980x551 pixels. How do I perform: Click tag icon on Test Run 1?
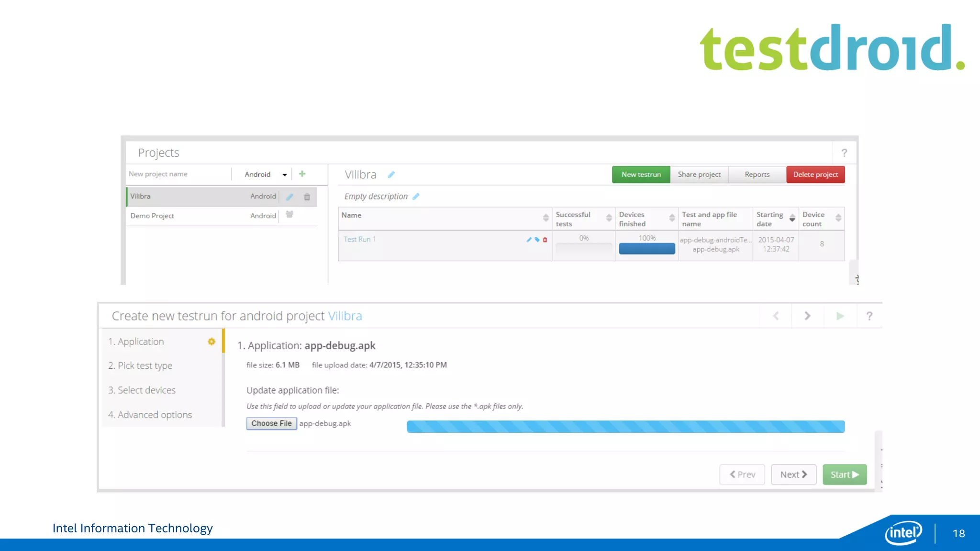[537, 240]
